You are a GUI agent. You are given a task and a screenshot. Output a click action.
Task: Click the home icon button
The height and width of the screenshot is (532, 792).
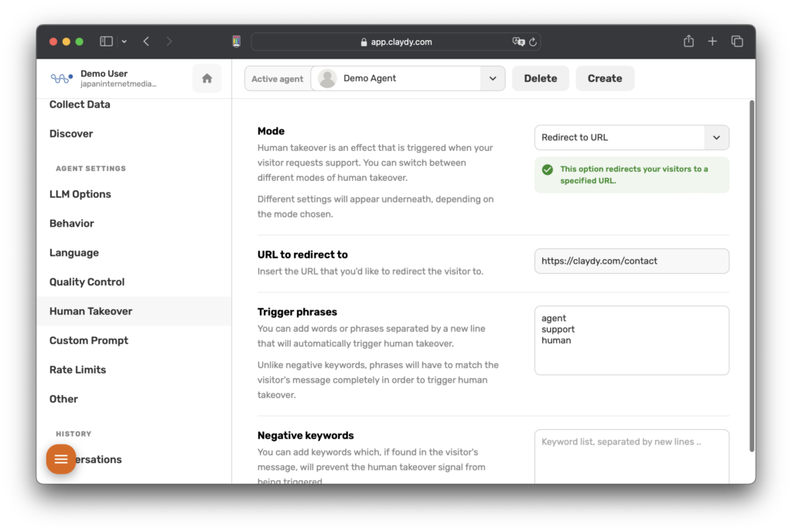207,78
